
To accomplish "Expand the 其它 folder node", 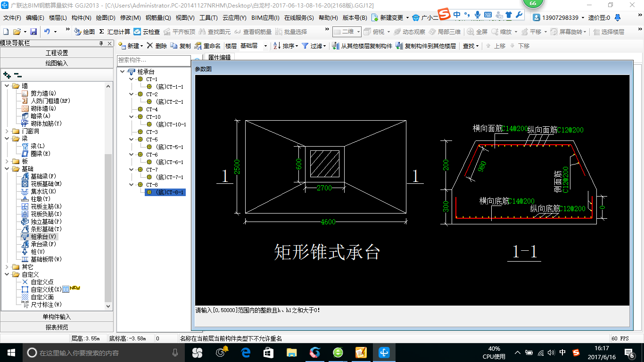I will (7, 267).
